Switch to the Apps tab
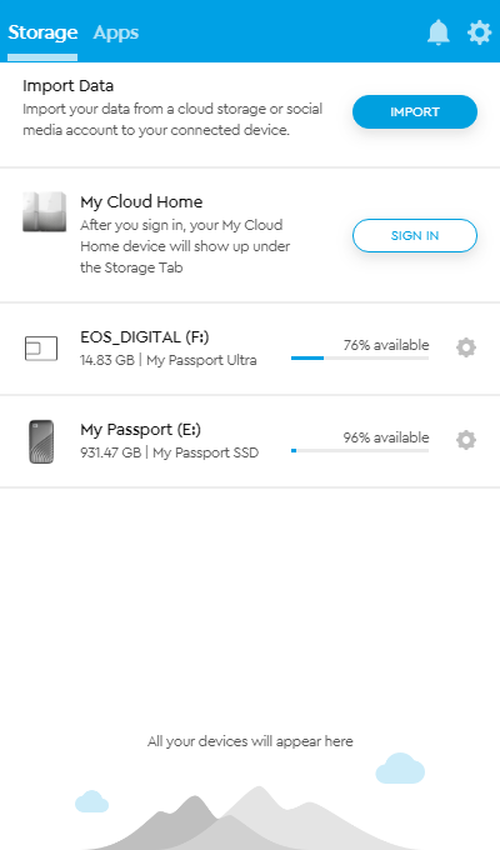This screenshot has height=850, width=500. pos(116,33)
